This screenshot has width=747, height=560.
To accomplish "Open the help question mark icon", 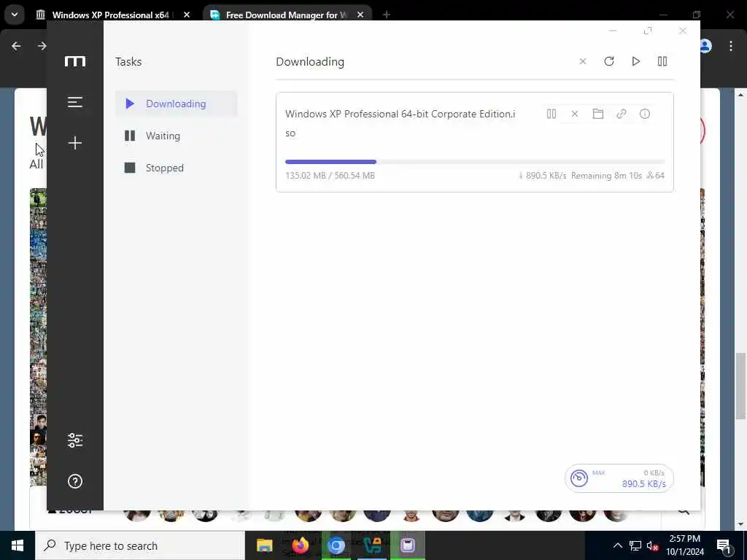I will point(75,481).
